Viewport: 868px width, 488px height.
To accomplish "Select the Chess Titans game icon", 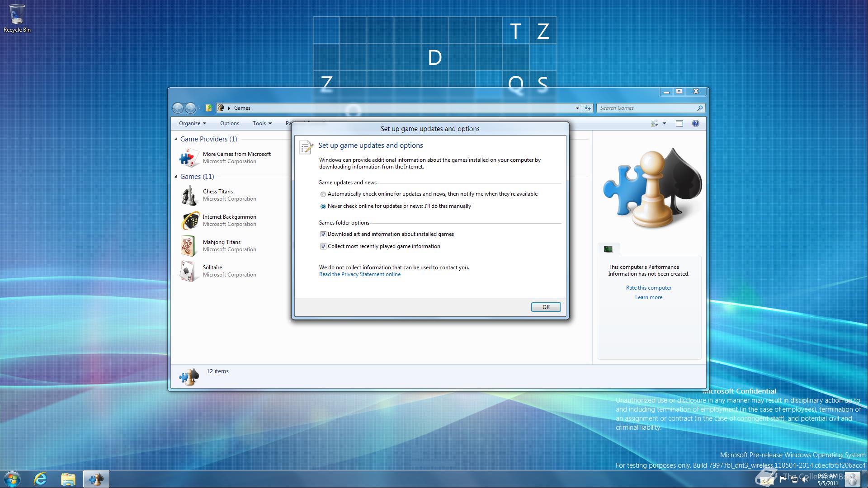I will click(x=189, y=195).
